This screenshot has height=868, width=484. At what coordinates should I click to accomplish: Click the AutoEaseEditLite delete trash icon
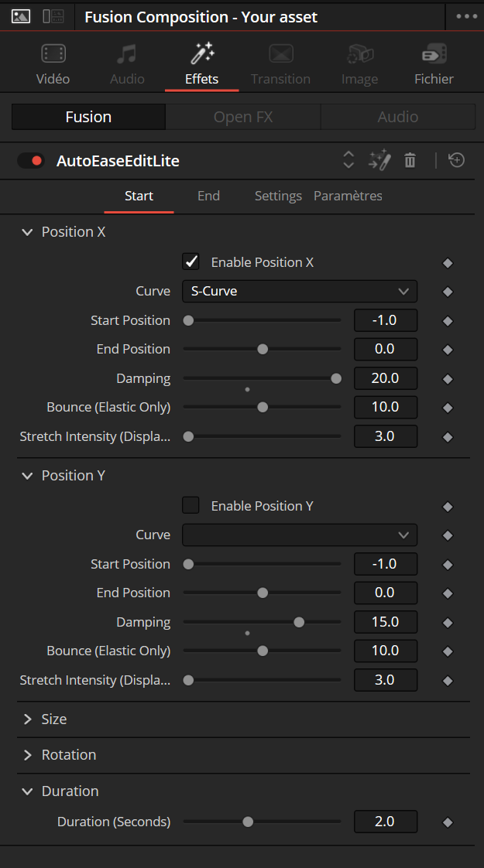pyautogui.click(x=410, y=161)
